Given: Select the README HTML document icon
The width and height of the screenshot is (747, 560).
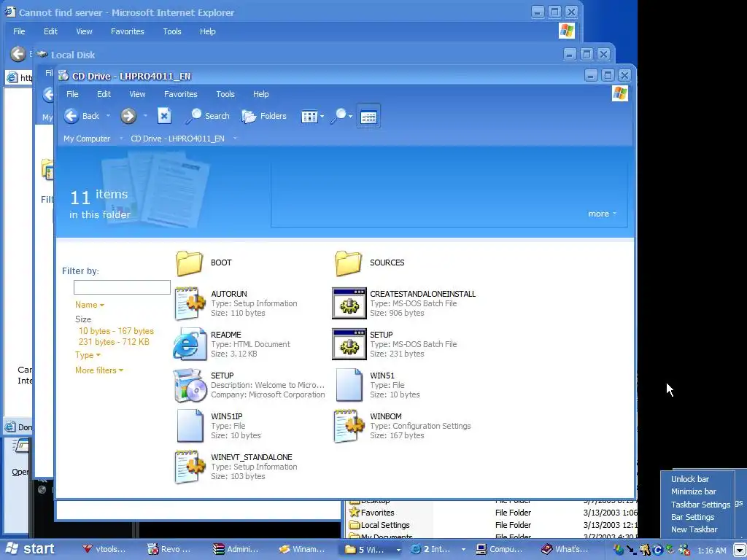Looking at the screenshot, I should click(190, 344).
